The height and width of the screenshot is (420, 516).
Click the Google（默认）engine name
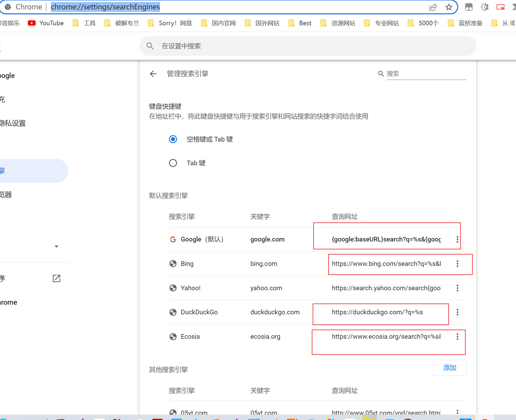[x=202, y=239]
